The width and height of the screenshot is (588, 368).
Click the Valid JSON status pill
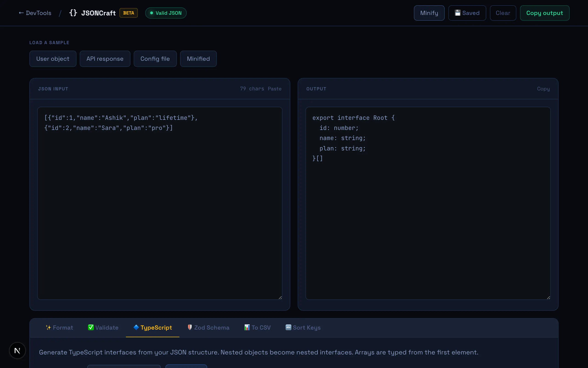(x=166, y=13)
